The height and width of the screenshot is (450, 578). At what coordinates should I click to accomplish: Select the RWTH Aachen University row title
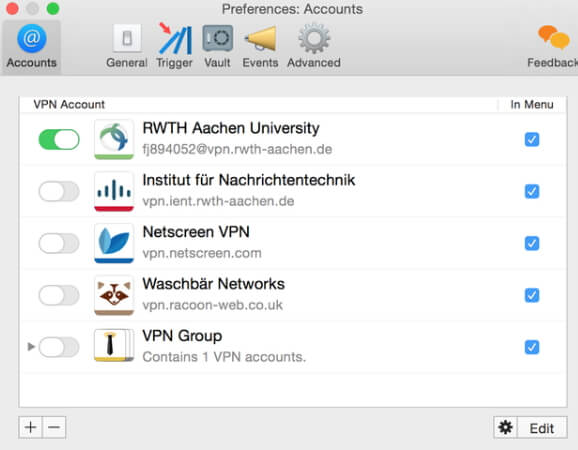[231, 128]
